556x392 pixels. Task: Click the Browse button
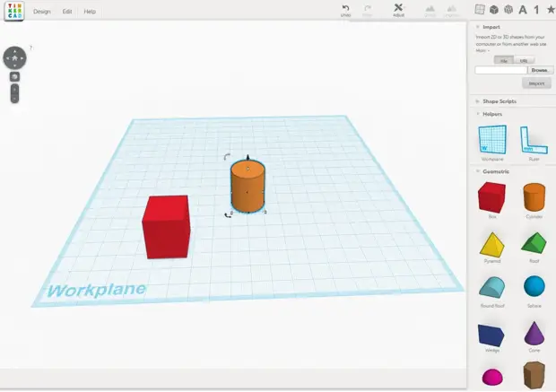(x=540, y=70)
